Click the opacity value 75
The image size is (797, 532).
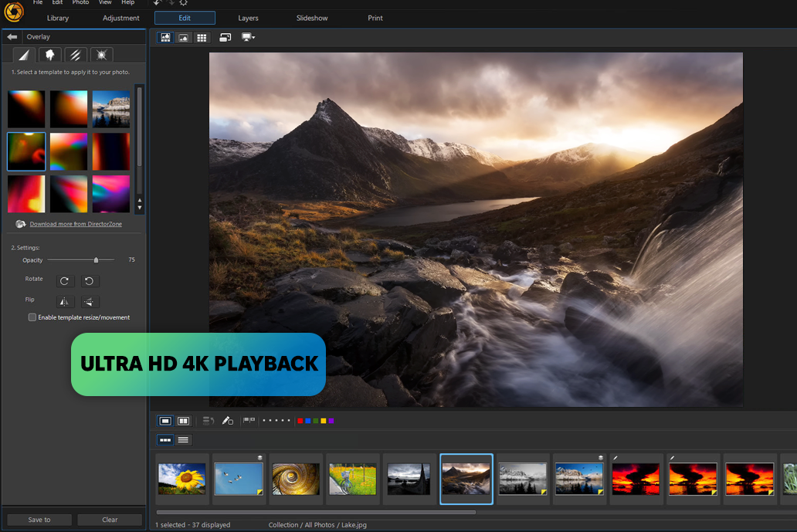click(131, 259)
